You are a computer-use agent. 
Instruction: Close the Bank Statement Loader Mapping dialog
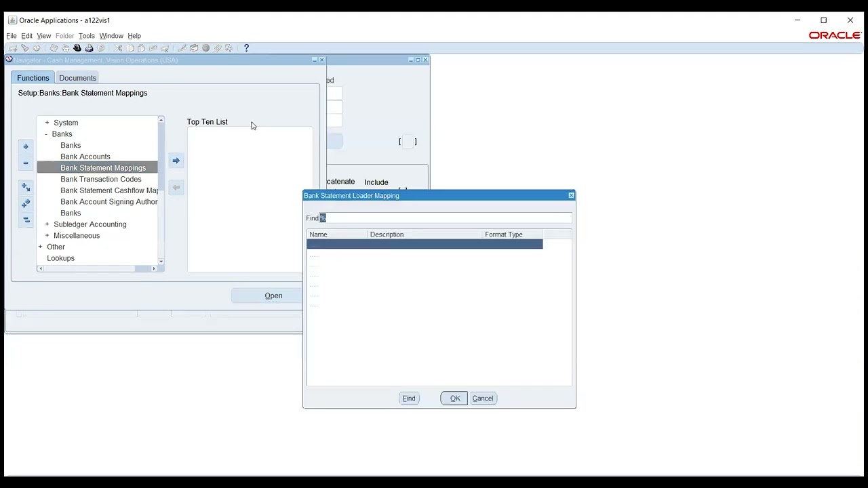[571, 195]
